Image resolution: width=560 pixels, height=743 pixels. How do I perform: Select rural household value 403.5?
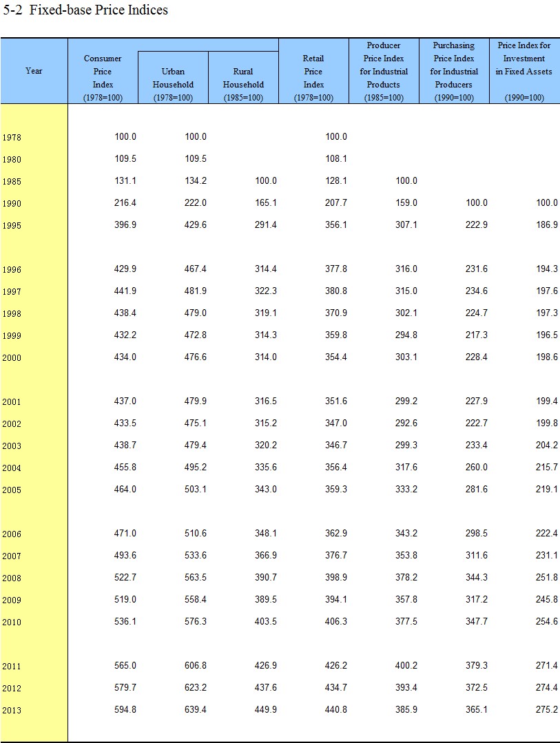(x=266, y=621)
